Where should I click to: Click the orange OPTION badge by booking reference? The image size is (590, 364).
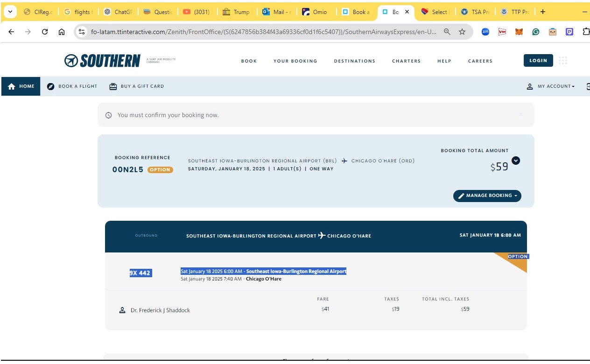click(160, 170)
